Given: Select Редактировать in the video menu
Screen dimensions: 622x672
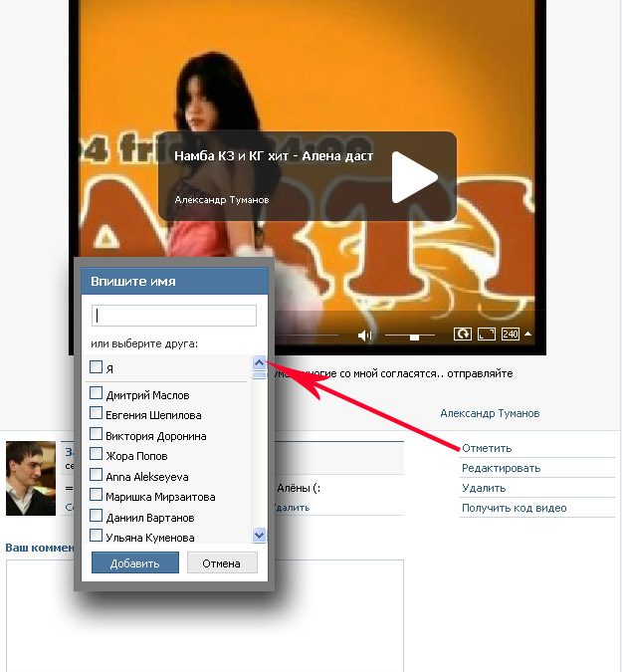Looking at the screenshot, I should point(501,468).
